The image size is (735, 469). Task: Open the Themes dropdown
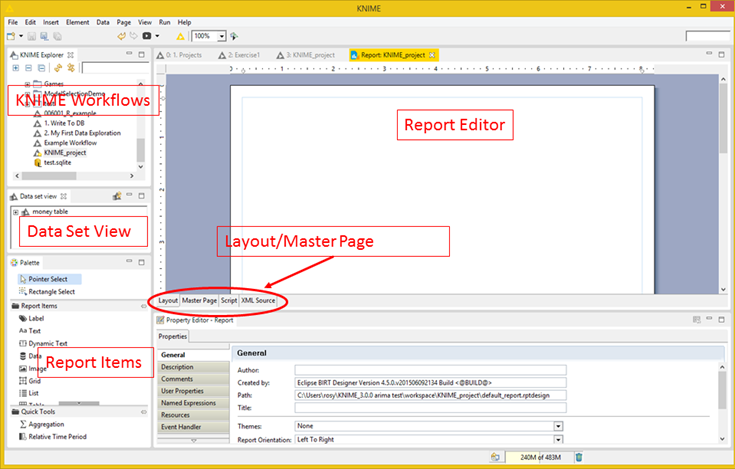click(558, 426)
